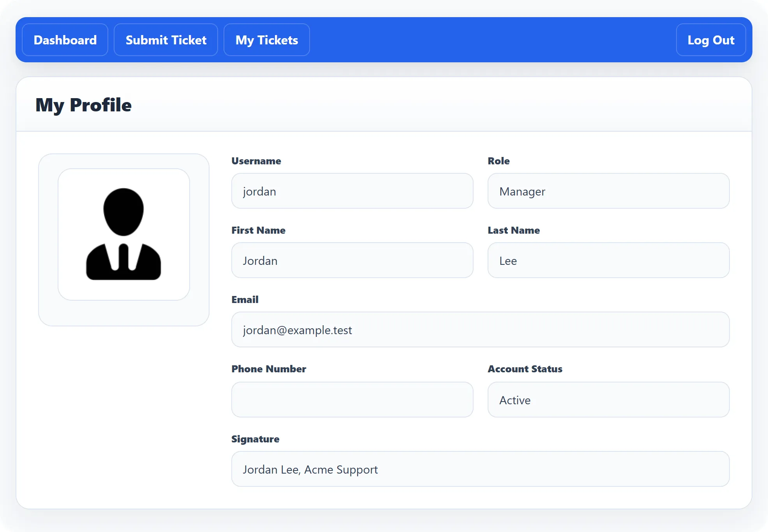Image resolution: width=768 pixels, height=532 pixels.
Task: Click the Email field jordan@example.test
Action: [481, 329]
